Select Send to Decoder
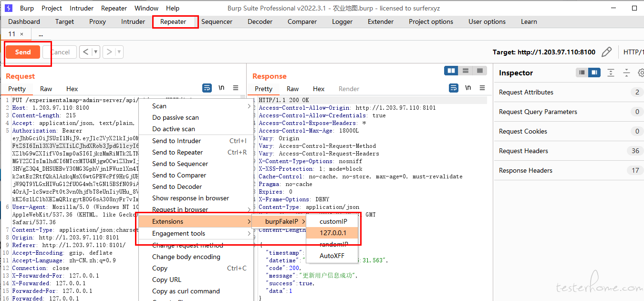 coord(196,187)
